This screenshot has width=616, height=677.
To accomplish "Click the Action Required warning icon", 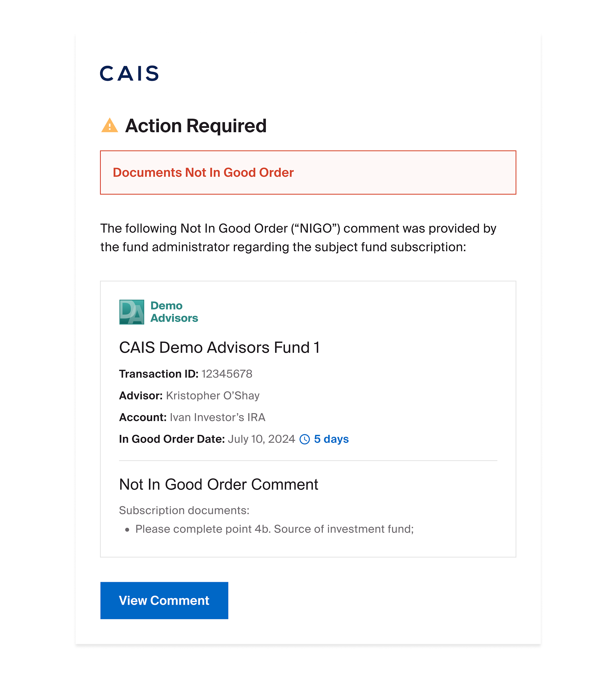I will 110,126.
